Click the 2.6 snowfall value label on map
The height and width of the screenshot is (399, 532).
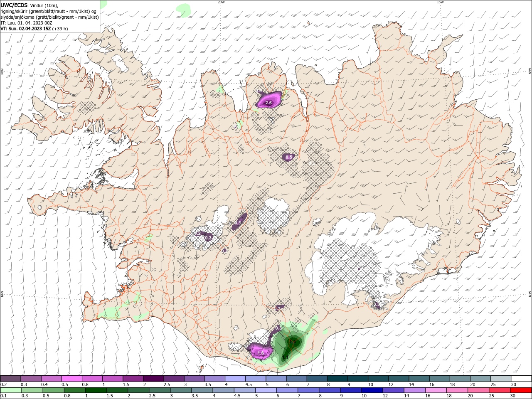tap(268, 103)
